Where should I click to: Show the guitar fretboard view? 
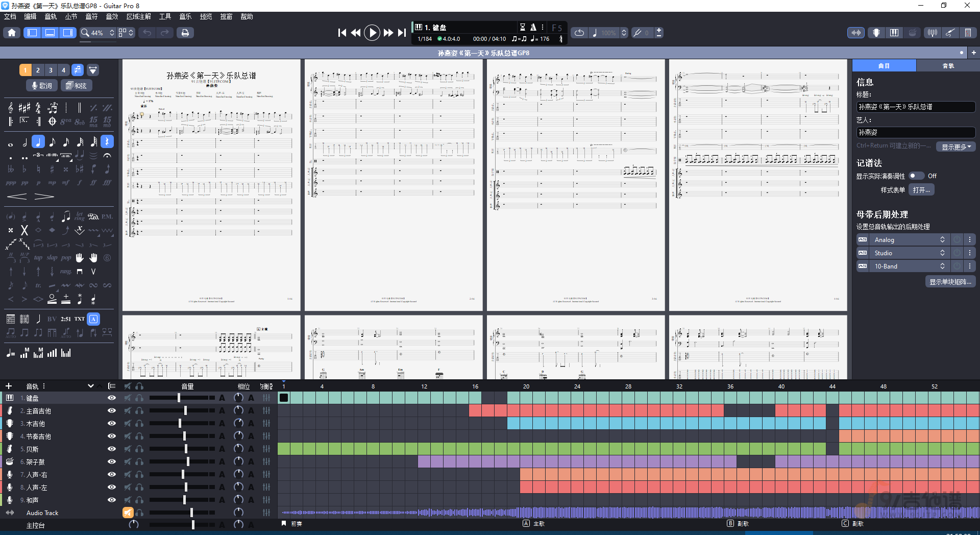(876, 33)
